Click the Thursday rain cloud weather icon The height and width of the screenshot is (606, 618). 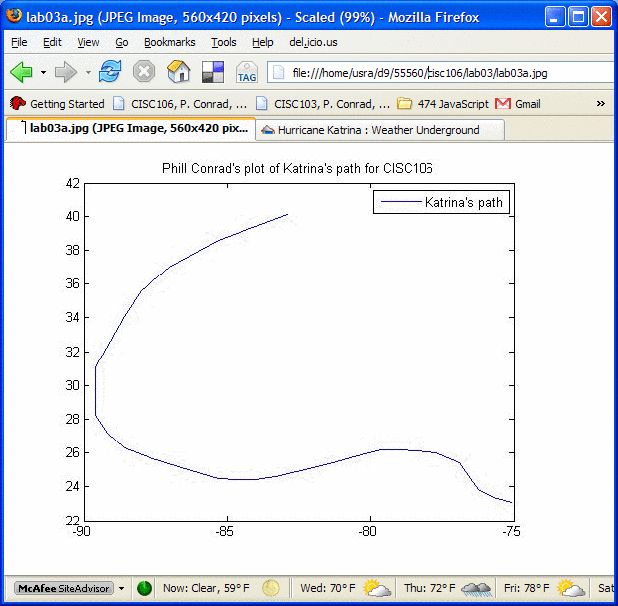[x=476, y=589]
